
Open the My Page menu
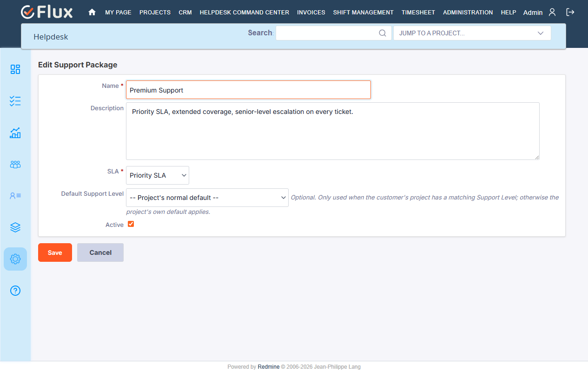click(x=118, y=13)
